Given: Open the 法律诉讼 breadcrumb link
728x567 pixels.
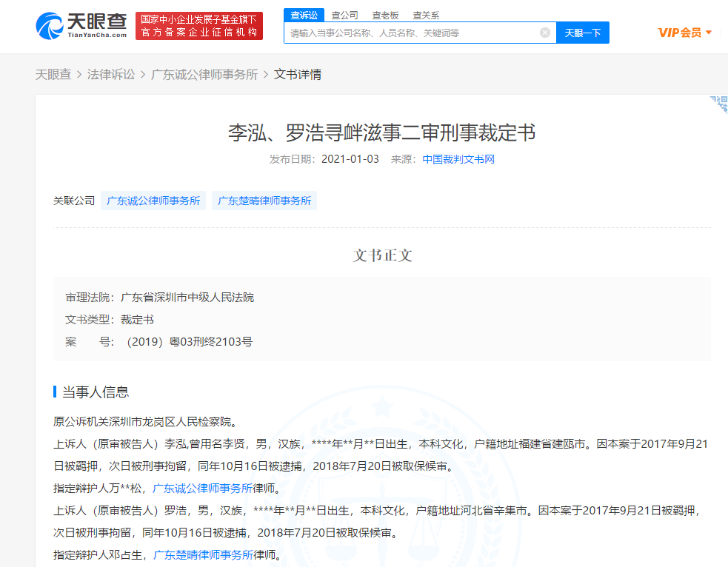Looking at the screenshot, I should point(111,74).
